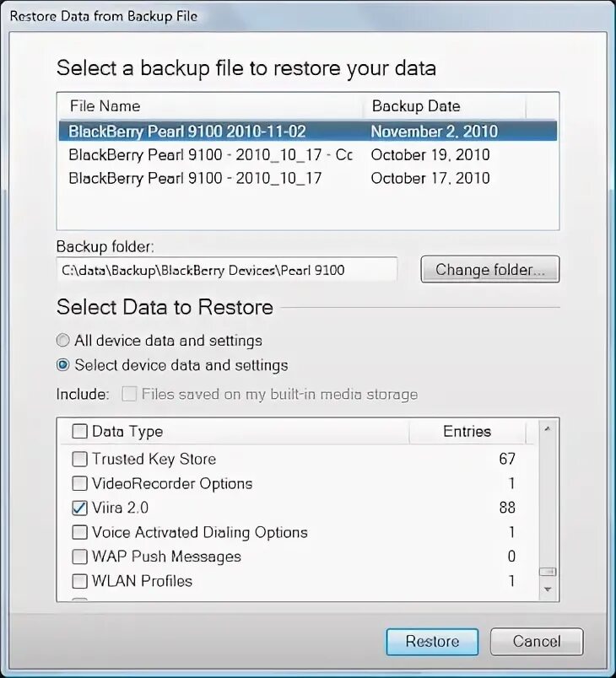Uncheck the Viira 2.0 checkbox
This screenshot has width=616, height=678.
coord(79,508)
